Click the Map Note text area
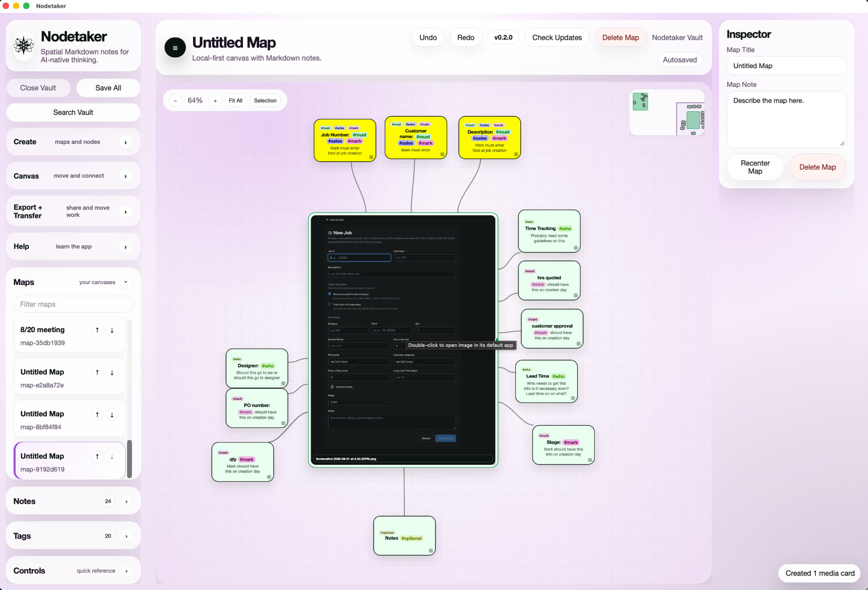The width and height of the screenshot is (868, 590). click(786, 119)
